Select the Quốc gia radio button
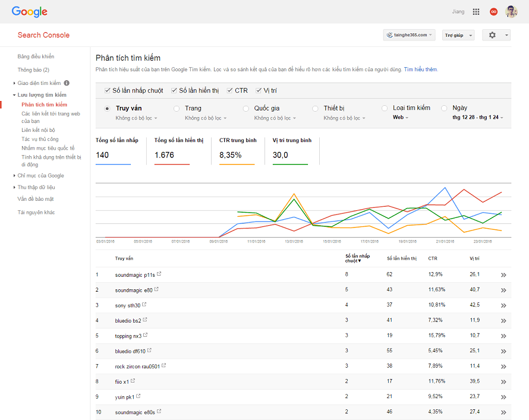 [246, 109]
